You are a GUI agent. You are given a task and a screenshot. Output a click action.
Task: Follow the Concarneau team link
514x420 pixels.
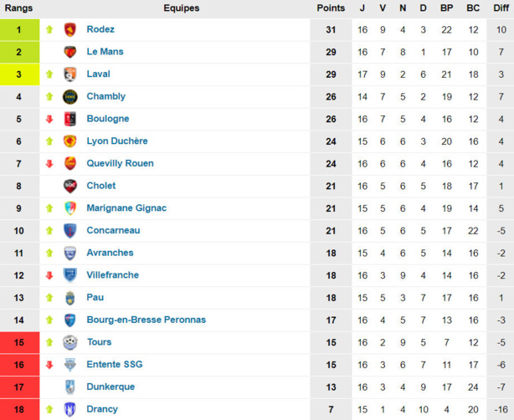[x=113, y=230]
